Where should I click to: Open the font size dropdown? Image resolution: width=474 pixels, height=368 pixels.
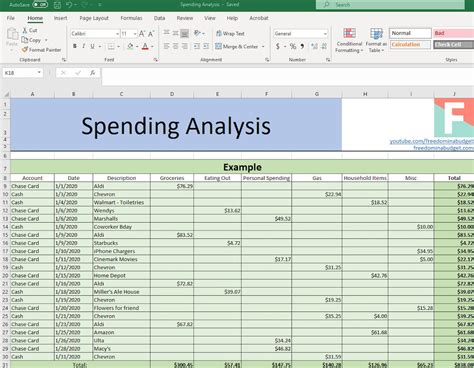(135, 34)
